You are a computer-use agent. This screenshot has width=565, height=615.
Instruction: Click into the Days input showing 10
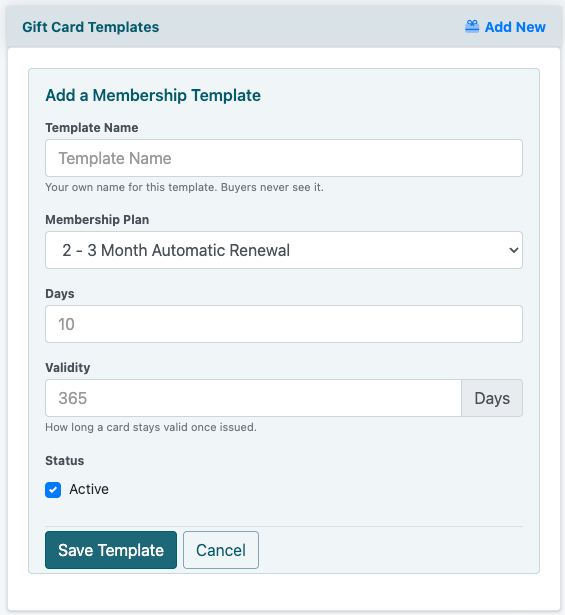(284, 324)
